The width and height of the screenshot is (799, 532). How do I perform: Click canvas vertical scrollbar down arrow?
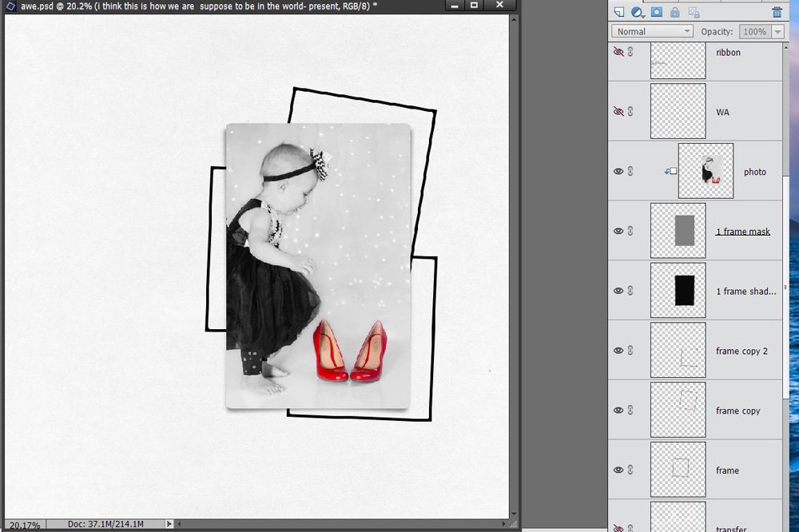click(x=514, y=514)
